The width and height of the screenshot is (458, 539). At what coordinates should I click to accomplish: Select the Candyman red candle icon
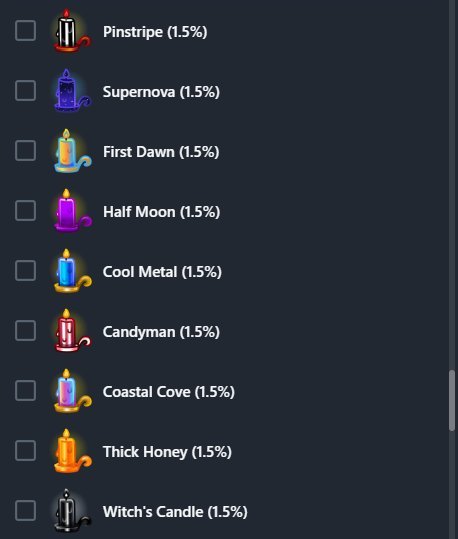pyautogui.click(x=72, y=331)
